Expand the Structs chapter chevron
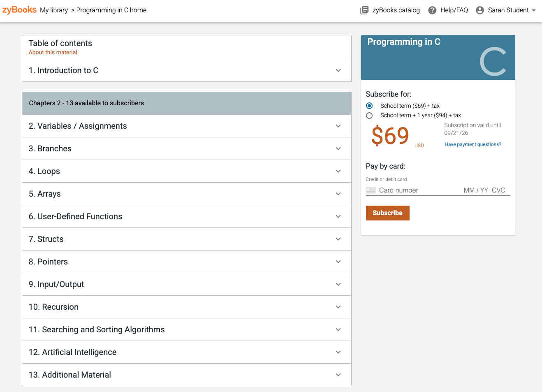The height and width of the screenshot is (392, 542). 338,239
